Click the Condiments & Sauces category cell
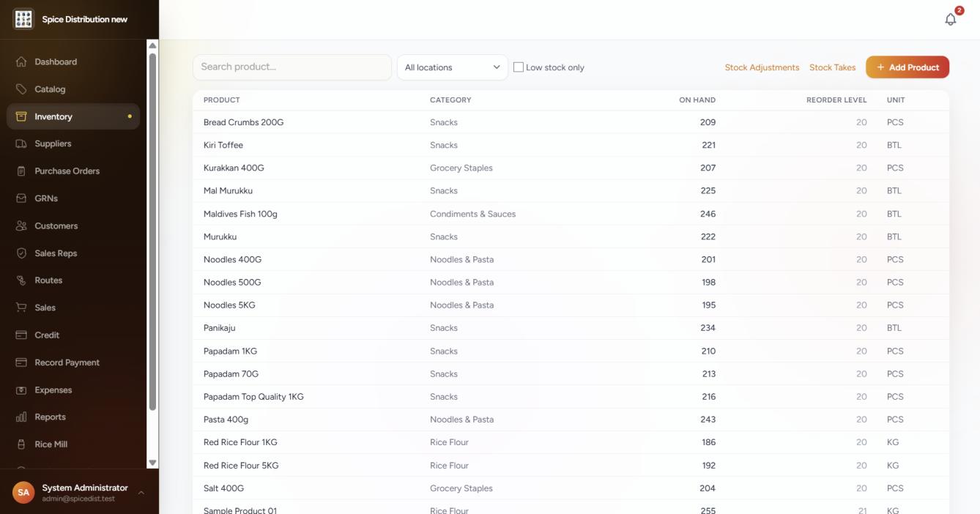The height and width of the screenshot is (514, 980). coord(472,214)
